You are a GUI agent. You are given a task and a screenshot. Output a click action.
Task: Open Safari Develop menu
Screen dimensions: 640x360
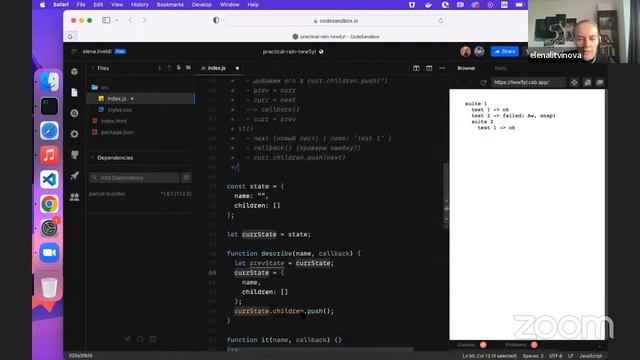coord(202,4)
